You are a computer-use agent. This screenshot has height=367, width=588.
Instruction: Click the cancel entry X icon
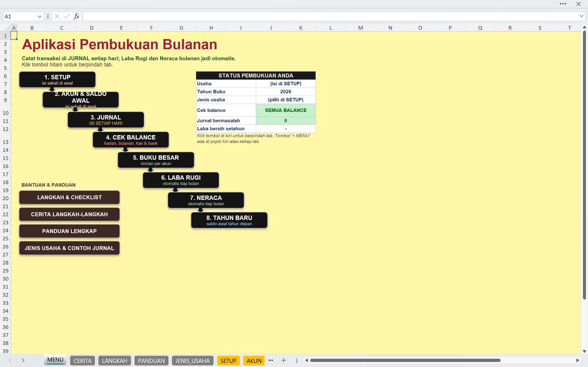click(57, 16)
